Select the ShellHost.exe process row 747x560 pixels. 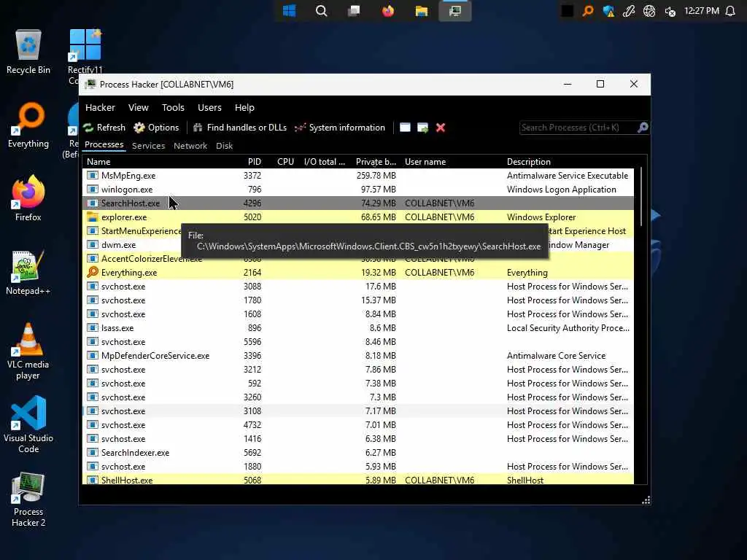pos(357,480)
